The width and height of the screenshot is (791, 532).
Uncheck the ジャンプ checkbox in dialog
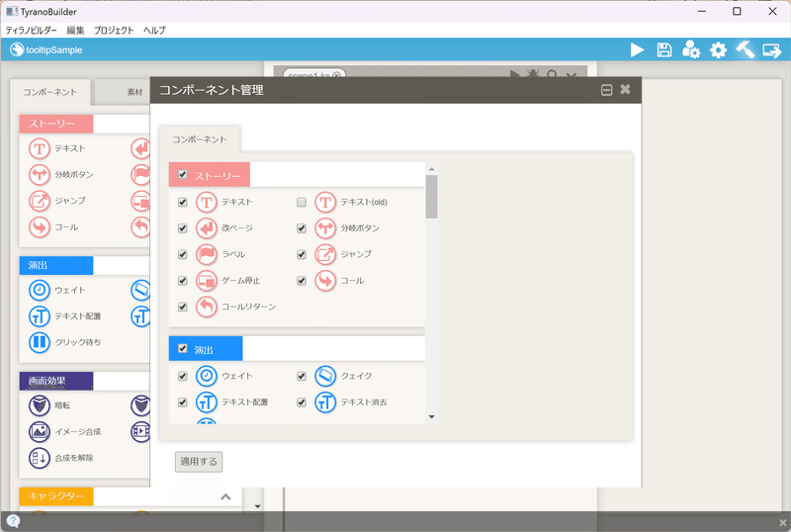coord(302,254)
